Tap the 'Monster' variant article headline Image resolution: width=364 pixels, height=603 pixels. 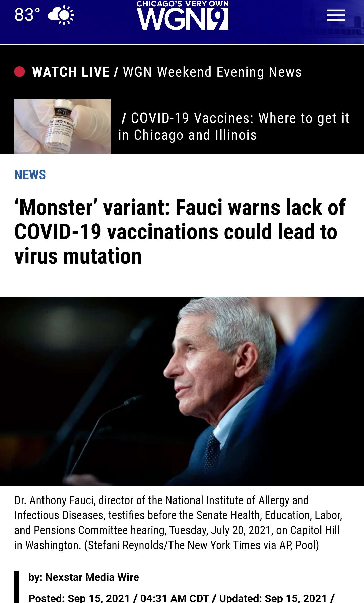pyautogui.click(x=180, y=232)
